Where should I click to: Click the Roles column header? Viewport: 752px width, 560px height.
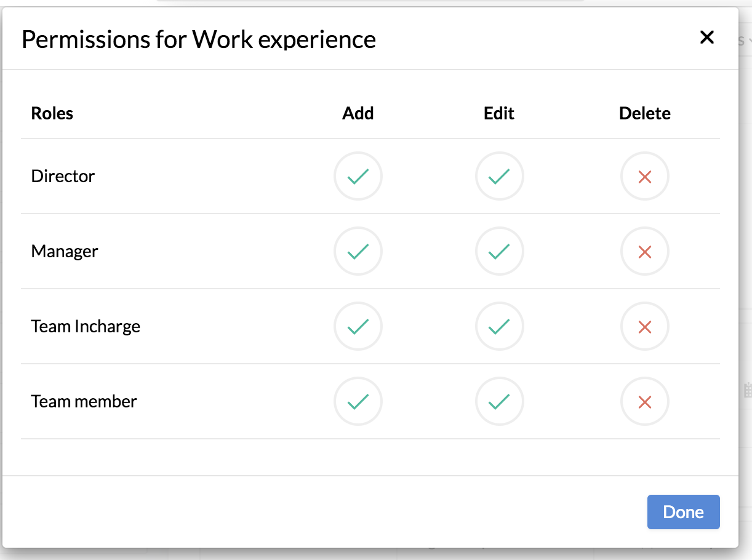point(52,114)
